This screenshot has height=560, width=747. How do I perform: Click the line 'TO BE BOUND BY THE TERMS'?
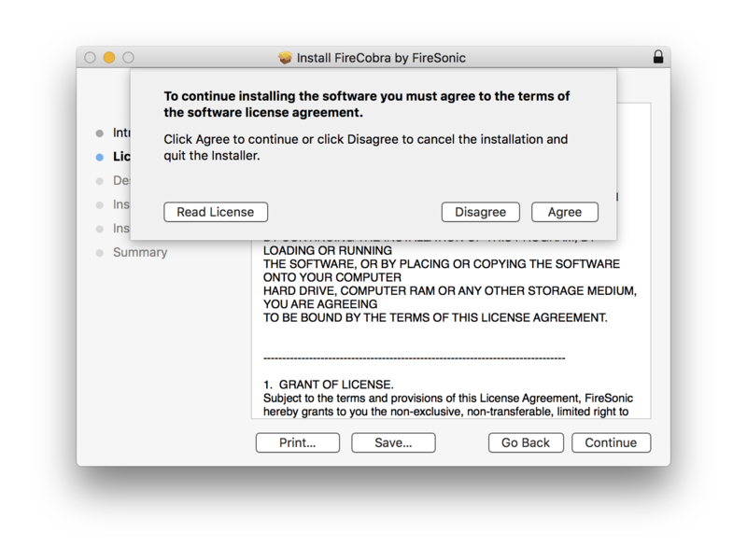point(435,317)
